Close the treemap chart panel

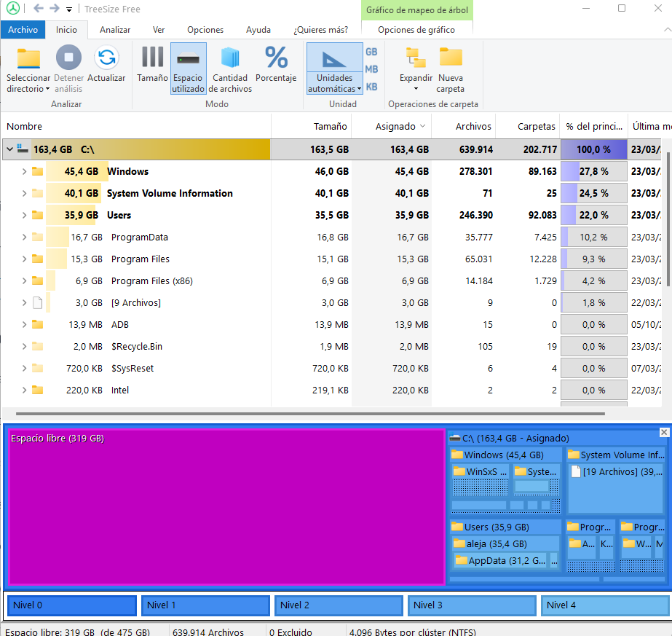(x=663, y=433)
